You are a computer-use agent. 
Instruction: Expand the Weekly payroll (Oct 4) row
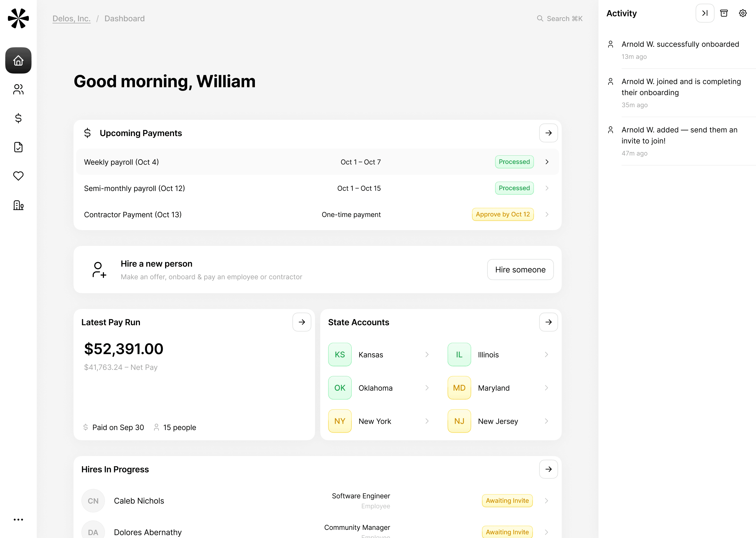tap(547, 162)
